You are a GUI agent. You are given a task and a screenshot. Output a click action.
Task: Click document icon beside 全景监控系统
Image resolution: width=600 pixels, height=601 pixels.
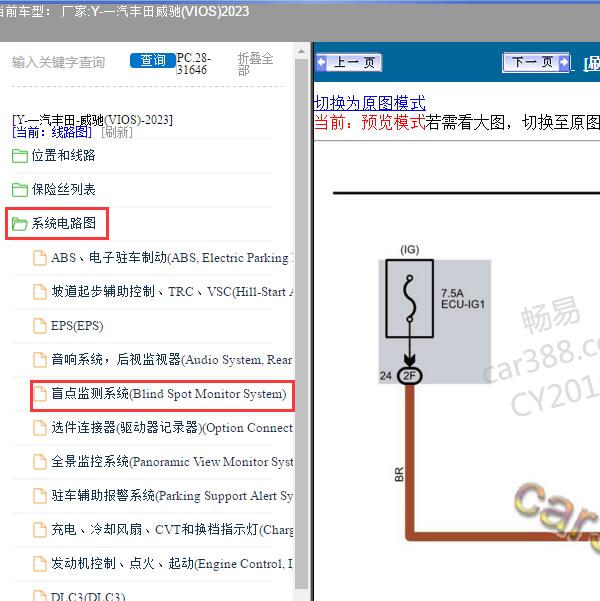coord(40,462)
